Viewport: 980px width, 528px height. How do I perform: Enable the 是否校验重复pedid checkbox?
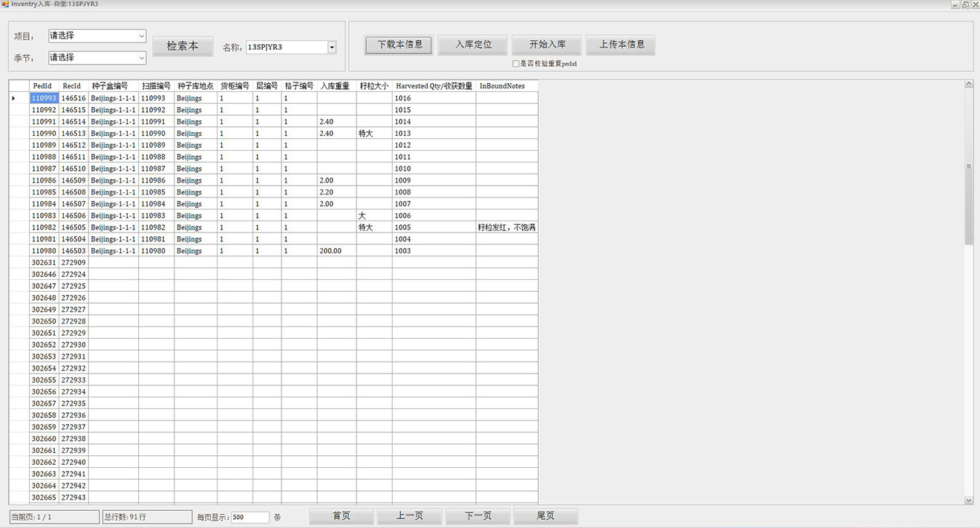(515, 64)
